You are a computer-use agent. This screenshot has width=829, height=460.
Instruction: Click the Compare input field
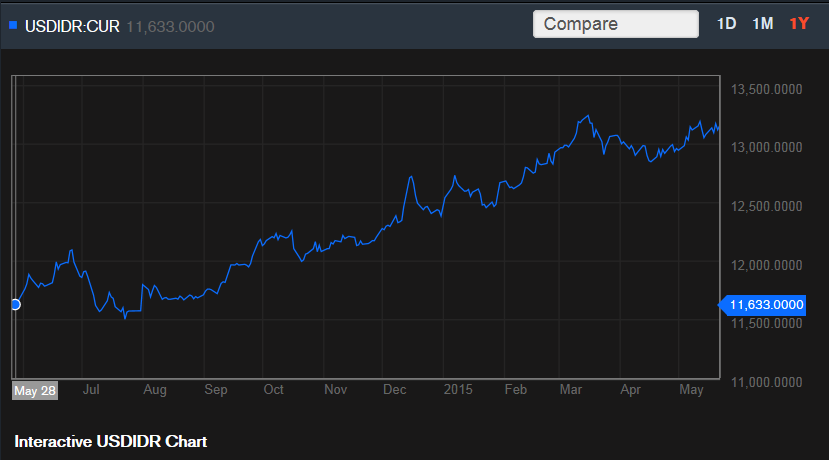point(615,24)
